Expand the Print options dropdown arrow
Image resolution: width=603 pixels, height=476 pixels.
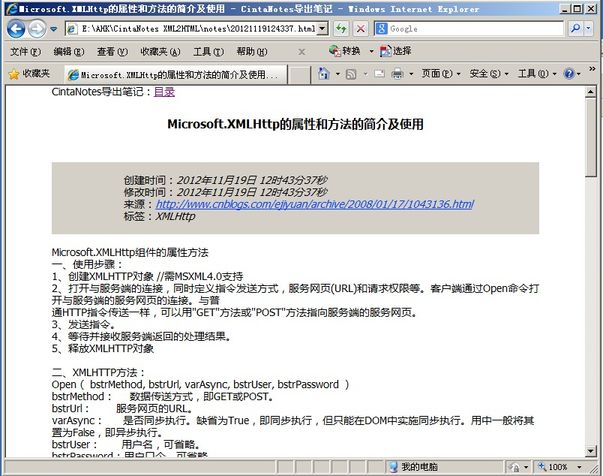pos(411,74)
